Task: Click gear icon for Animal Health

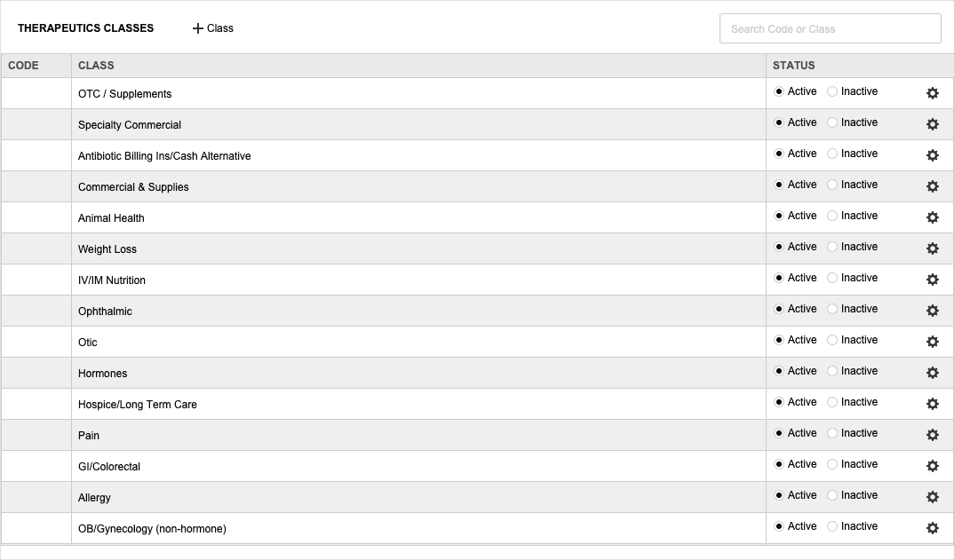Action: (932, 217)
